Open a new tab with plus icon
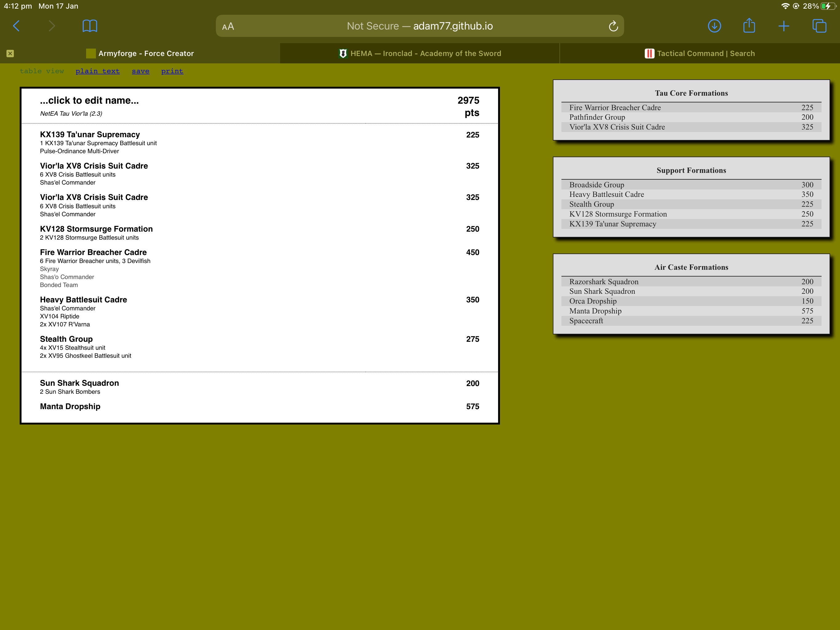This screenshot has height=630, width=840. pyautogui.click(x=783, y=26)
